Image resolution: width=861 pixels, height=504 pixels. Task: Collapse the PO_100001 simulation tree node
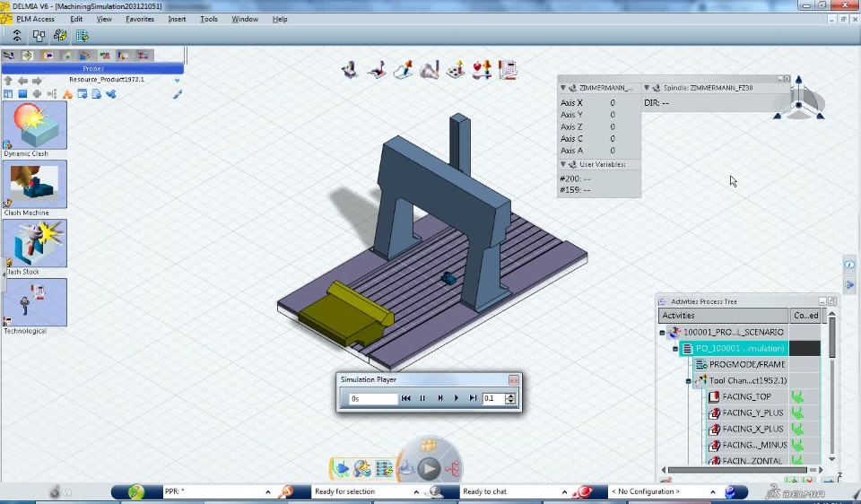click(x=675, y=349)
